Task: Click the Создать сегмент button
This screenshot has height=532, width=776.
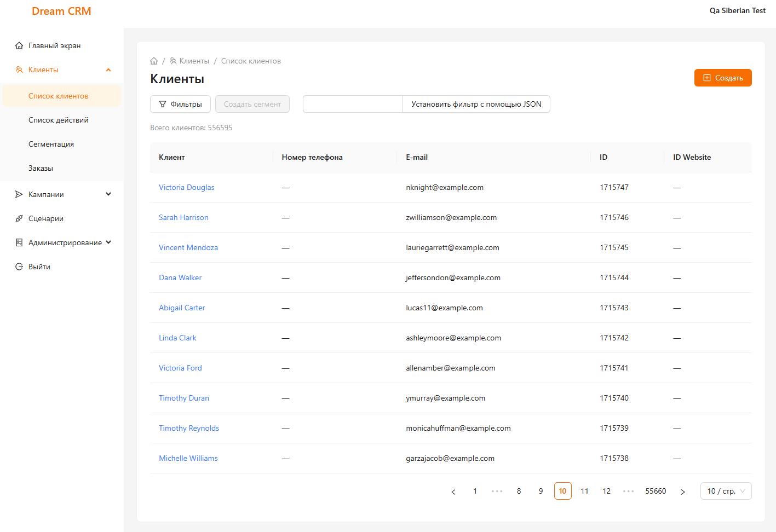Action: 252,104
